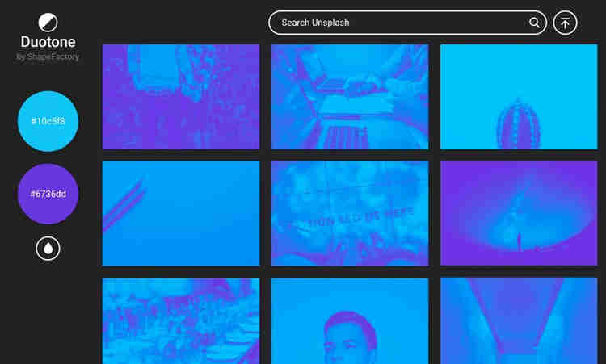This screenshot has width=606, height=364.
Task: Open the Duotone title link
Action: (48, 42)
